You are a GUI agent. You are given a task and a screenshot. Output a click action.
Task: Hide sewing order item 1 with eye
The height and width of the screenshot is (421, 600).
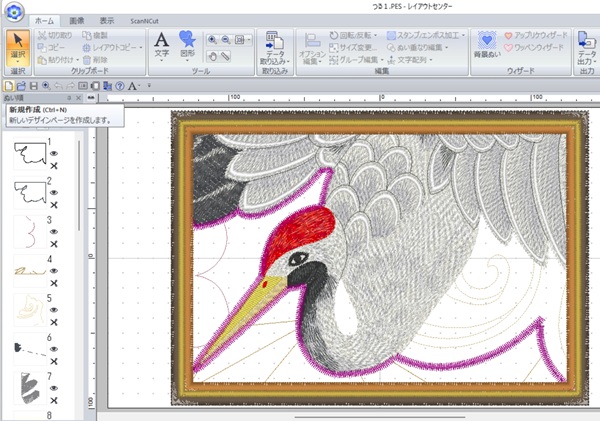click(x=54, y=153)
